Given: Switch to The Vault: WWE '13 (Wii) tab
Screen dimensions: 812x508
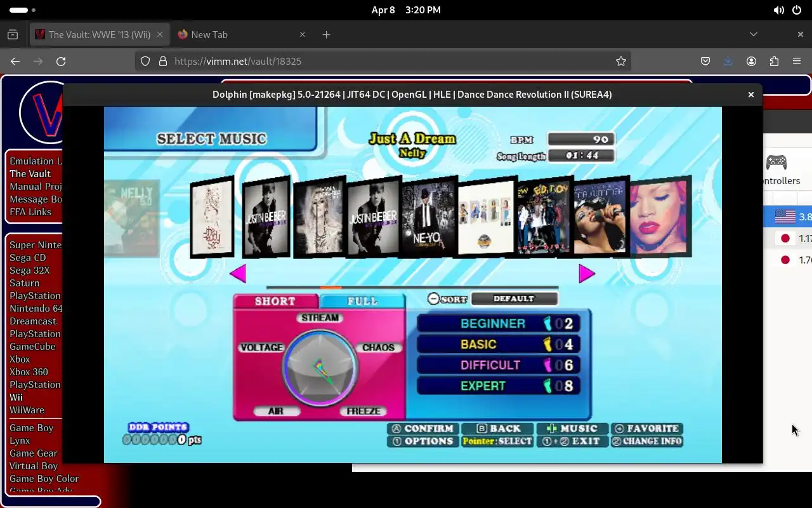Looking at the screenshot, I should [x=100, y=34].
